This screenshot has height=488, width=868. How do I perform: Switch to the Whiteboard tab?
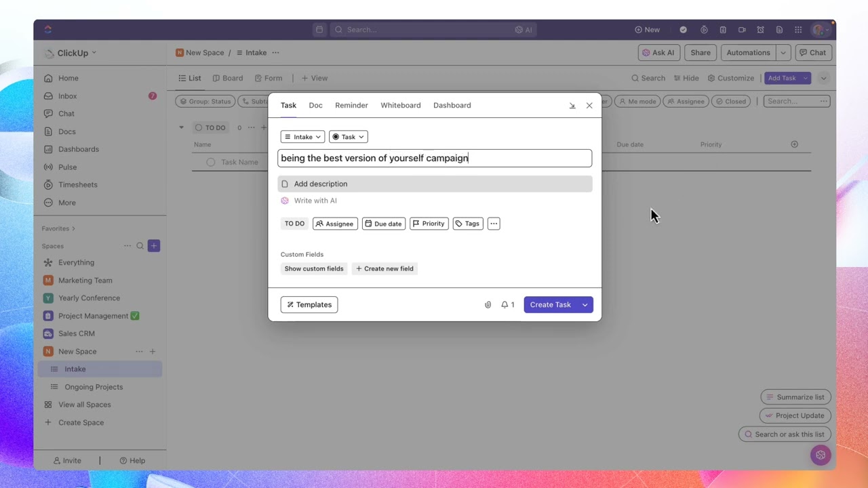pos(401,106)
